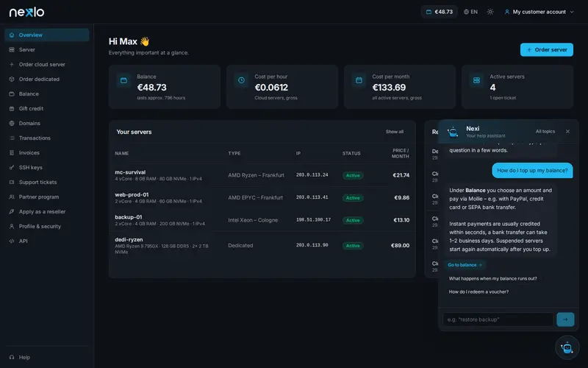Click All topics in Nexi chat
This screenshot has height=368, width=588.
[x=545, y=132]
